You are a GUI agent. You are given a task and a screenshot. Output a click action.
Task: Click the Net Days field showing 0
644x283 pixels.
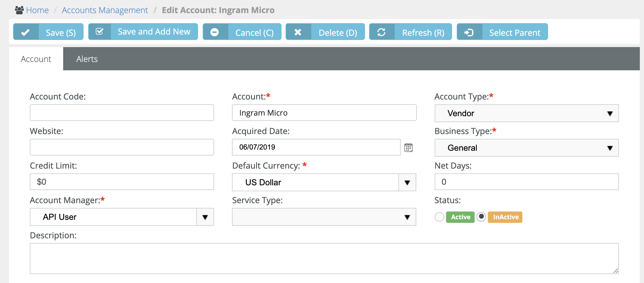pyautogui.click(x=527, y=182)
